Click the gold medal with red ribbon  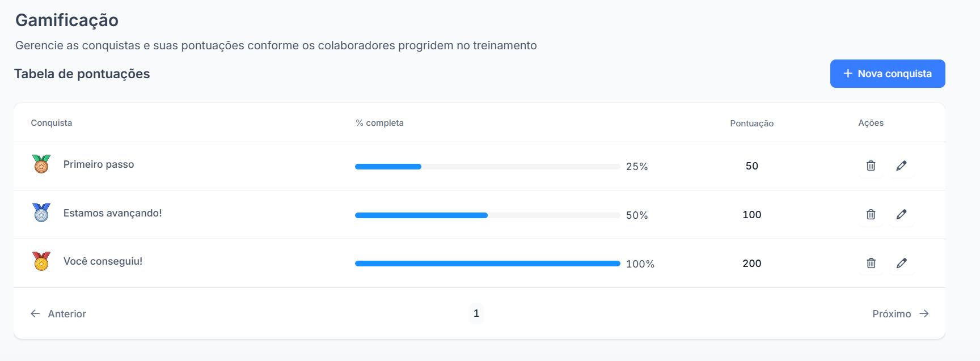click(x=41, y=261)
